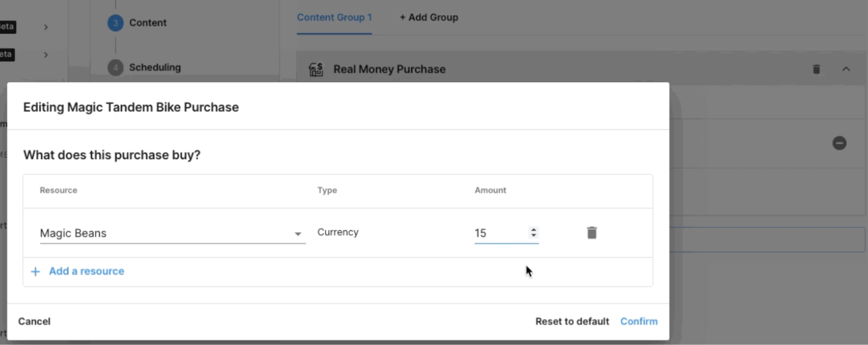Viewport: 868px width, 345px height.
Task: Delete the Real Money Purchase section
Action: [x=816, y=69]
